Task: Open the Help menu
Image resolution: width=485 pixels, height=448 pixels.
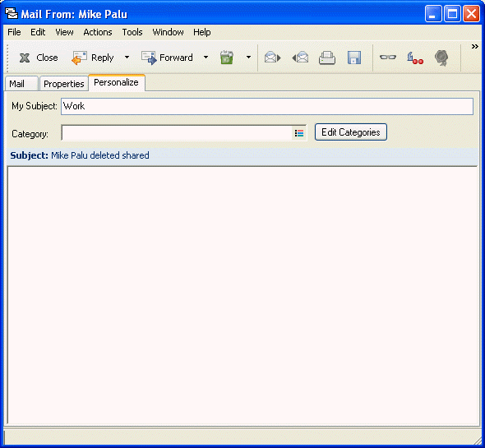Action: pyautogui.click(x=202, y=32)
